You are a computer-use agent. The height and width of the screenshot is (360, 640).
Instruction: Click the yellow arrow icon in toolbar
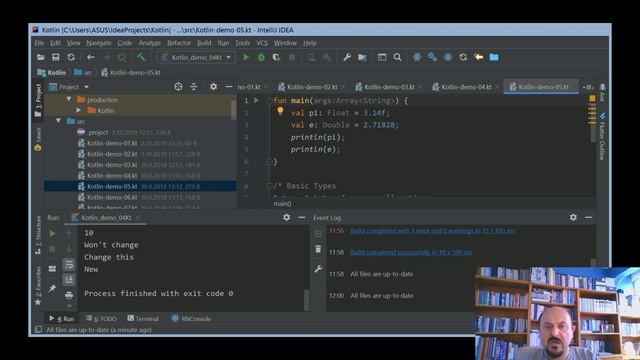(x=479, y=58)
